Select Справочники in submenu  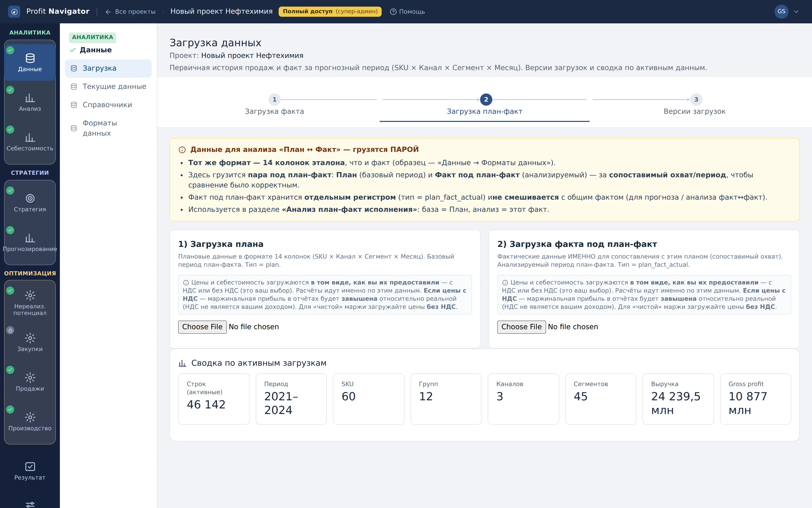pyautogui.click(x=108, y=105)
